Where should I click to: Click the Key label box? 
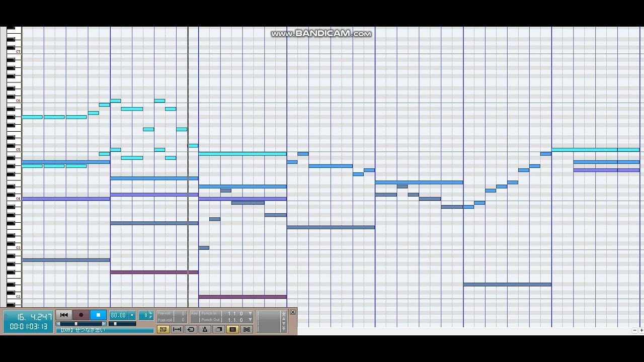194,313
